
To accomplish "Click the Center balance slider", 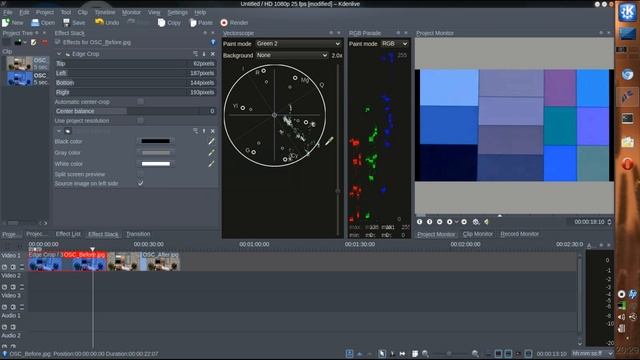I will pos(135,111).
